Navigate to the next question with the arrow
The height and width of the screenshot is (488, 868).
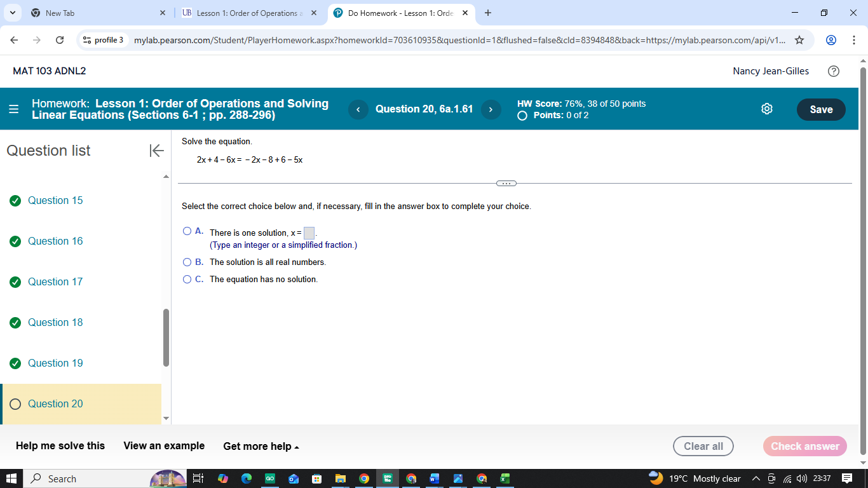coord(491,109)
